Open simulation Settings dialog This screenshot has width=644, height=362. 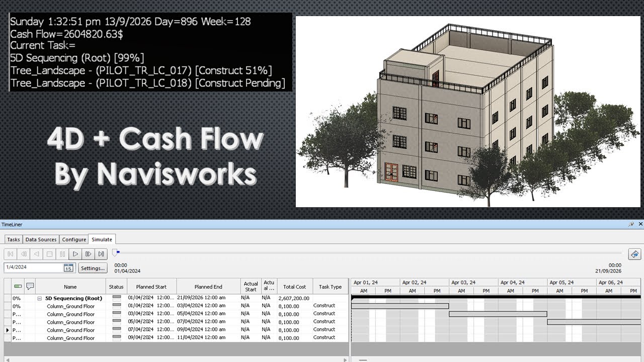coord(93,268)
